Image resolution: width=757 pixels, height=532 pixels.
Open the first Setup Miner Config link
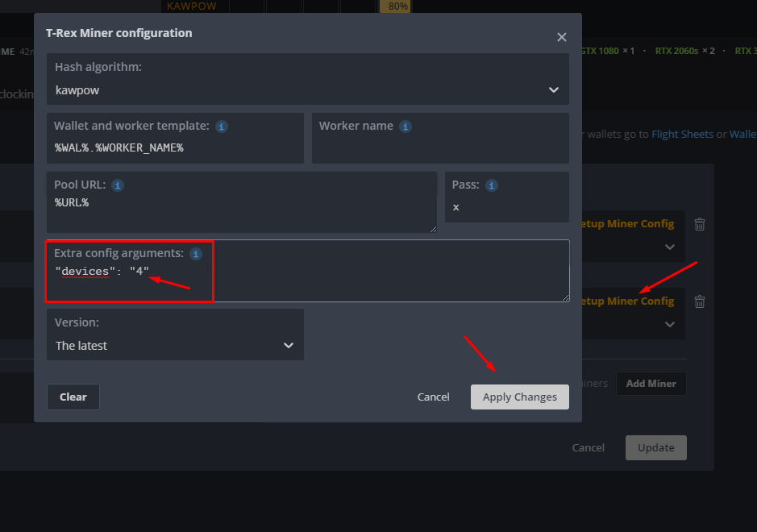pyautogui.click(x=628, y=224)
